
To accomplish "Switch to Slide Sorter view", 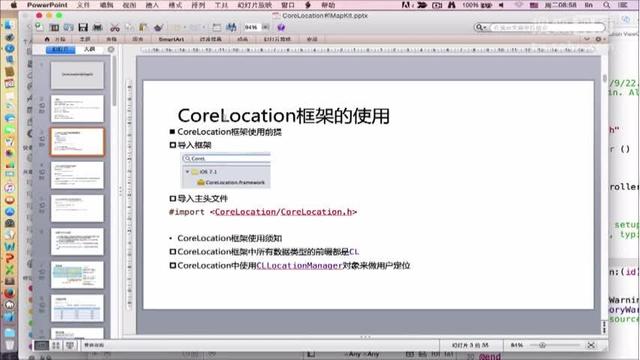I will pos(56,345).
